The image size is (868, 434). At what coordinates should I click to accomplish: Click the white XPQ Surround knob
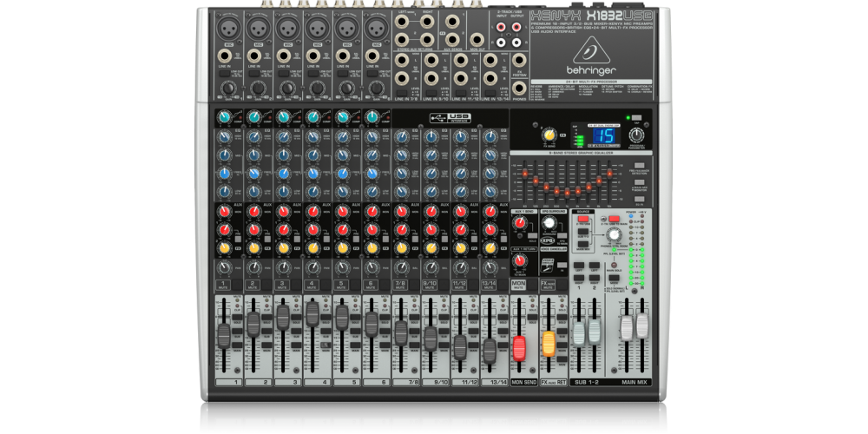pyautogui.click(x=549, y=222)
